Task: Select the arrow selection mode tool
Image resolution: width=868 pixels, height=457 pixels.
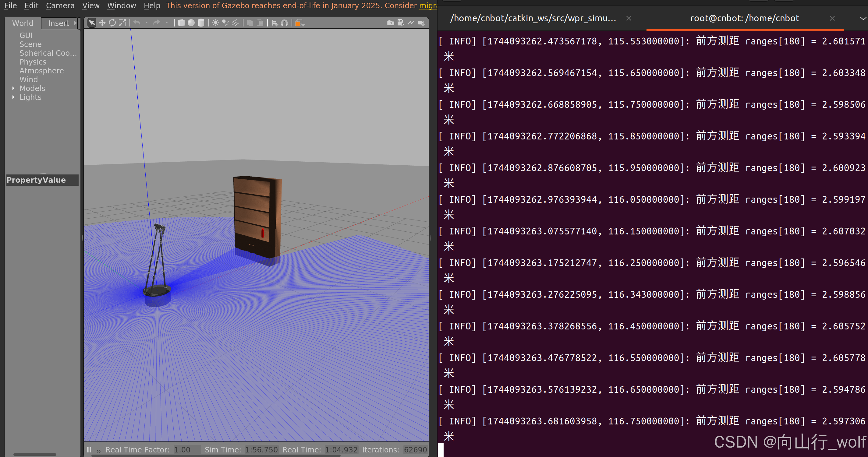Action: tap(92, 23)
